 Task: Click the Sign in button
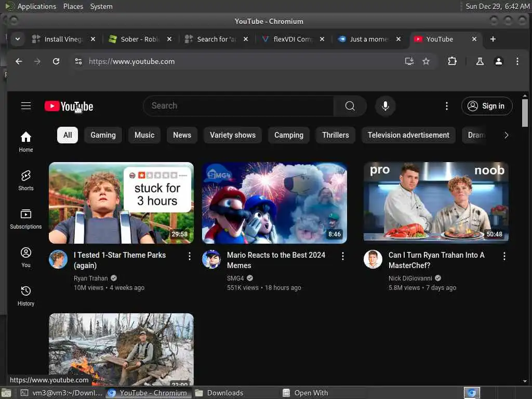pos(487,106)
